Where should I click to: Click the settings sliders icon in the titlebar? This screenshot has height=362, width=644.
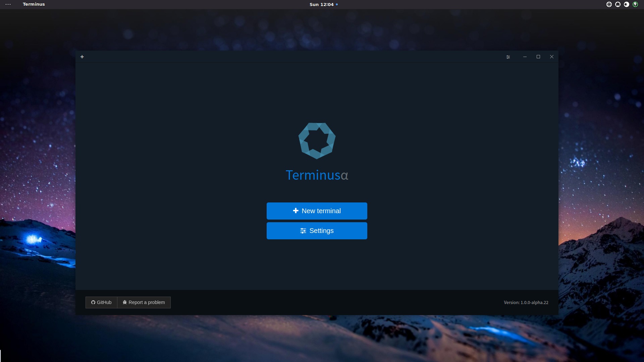(x=508, y=57)
